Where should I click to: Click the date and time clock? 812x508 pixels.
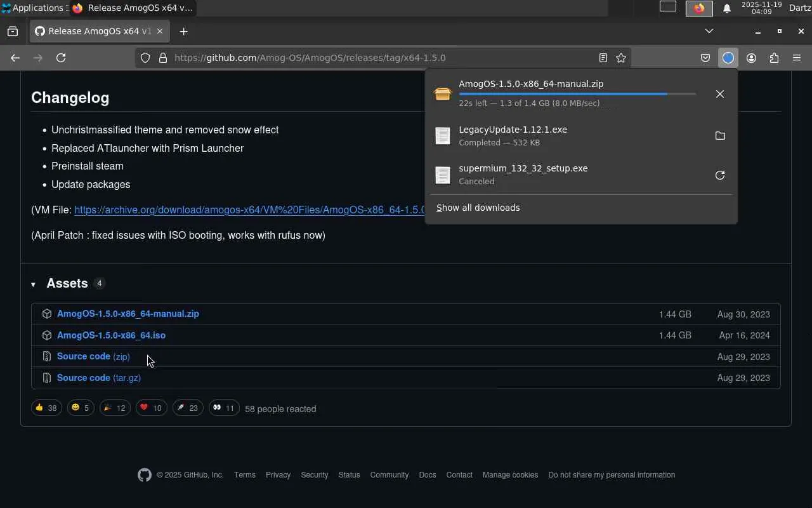click(761, 8)
